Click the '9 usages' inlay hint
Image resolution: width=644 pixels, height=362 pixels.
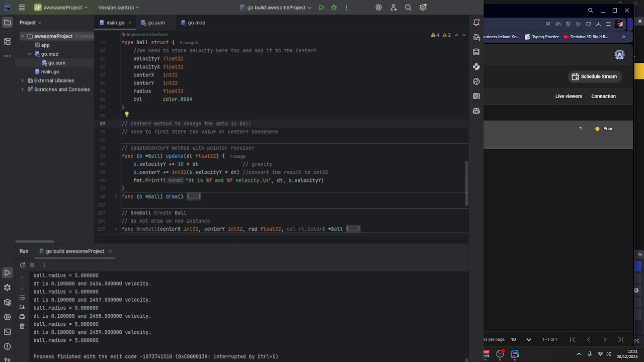(x=189, y=43)
